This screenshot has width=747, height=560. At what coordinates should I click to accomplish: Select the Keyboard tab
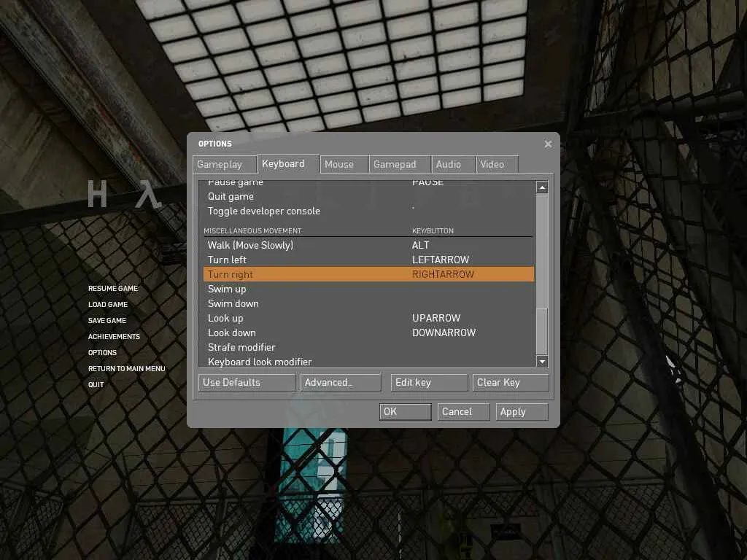click(287, 163)
